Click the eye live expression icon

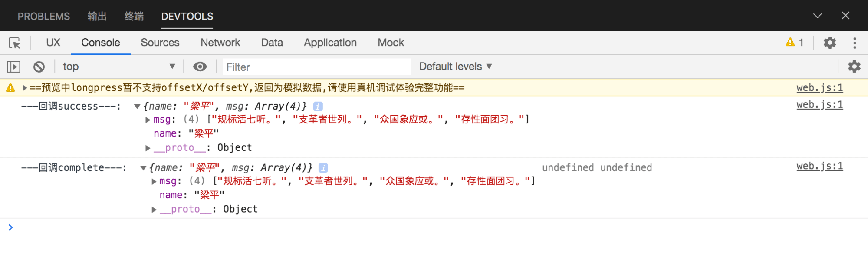pyautogui.click(x=200, y=67)
